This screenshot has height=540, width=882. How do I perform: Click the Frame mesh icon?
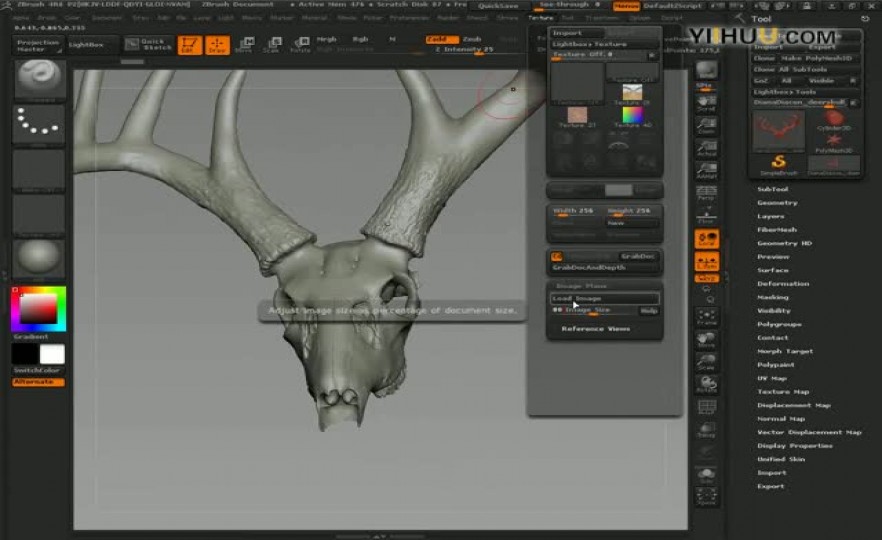click(706, 317)
